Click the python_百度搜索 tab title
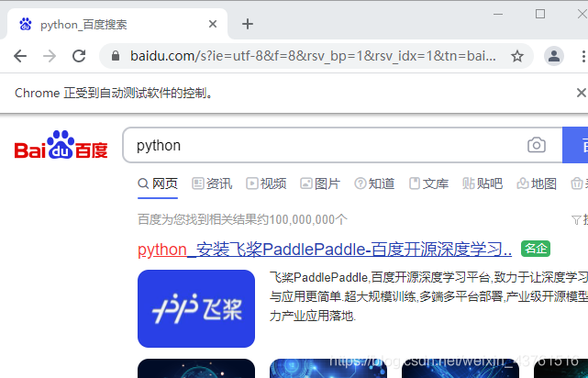Viewport: 588px width, 378px height. click(83, 25)
